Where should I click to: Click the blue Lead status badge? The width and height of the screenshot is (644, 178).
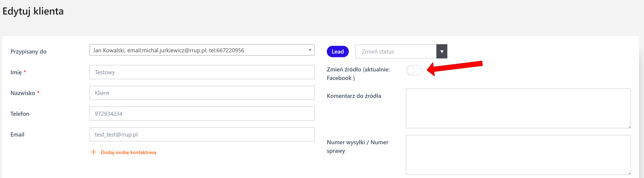click(338, 51)
